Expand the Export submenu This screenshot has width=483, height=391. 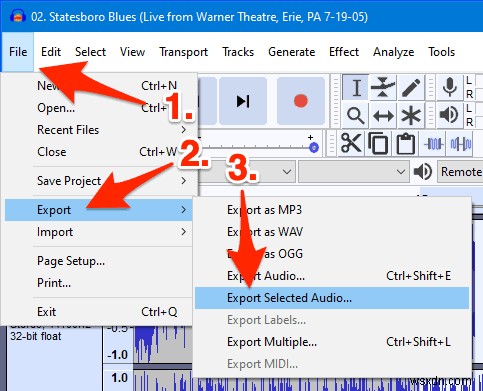pos(99,210)
